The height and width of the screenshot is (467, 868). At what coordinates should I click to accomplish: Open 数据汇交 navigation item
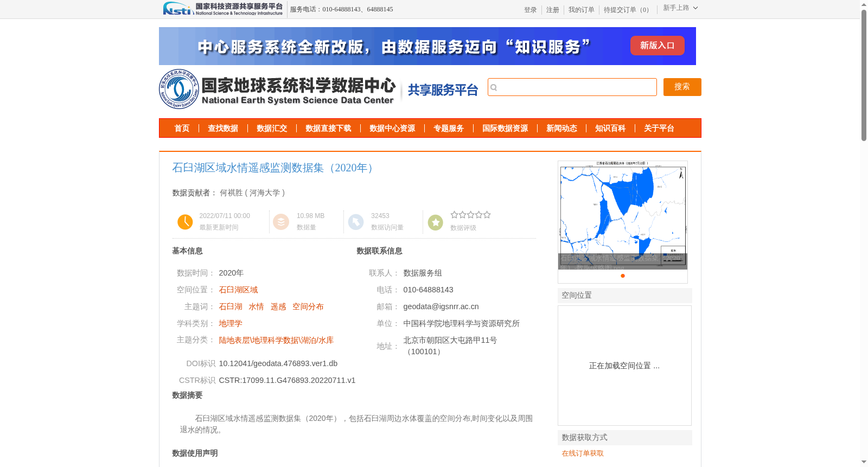click(x=272, y=129)
